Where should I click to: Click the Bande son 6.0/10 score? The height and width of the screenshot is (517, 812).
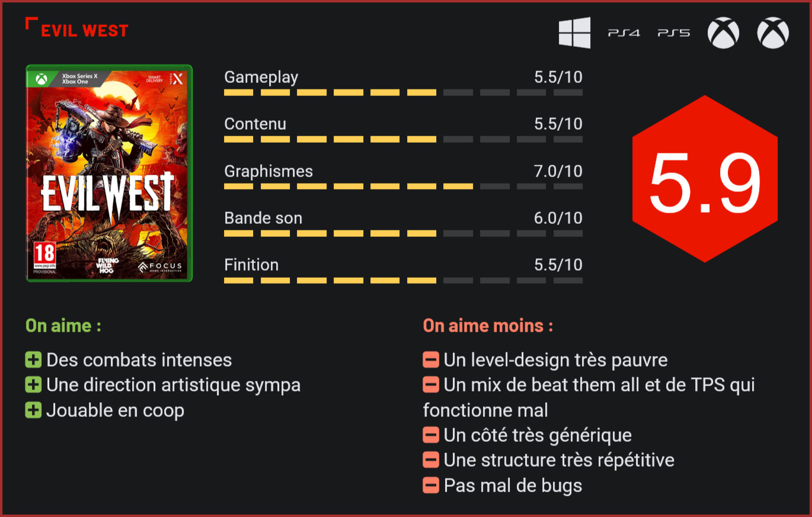558,218
